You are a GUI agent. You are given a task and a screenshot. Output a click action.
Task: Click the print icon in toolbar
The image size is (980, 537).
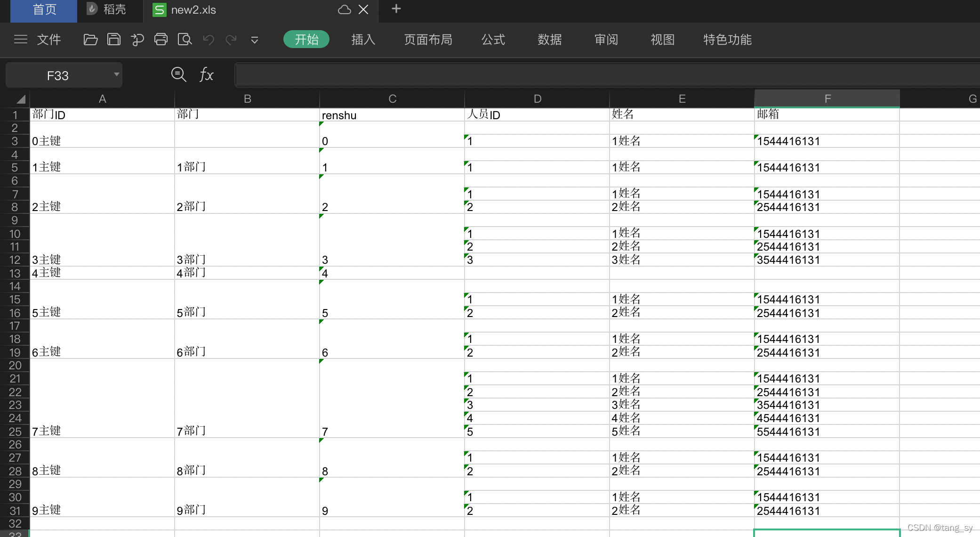coord(161,40)
